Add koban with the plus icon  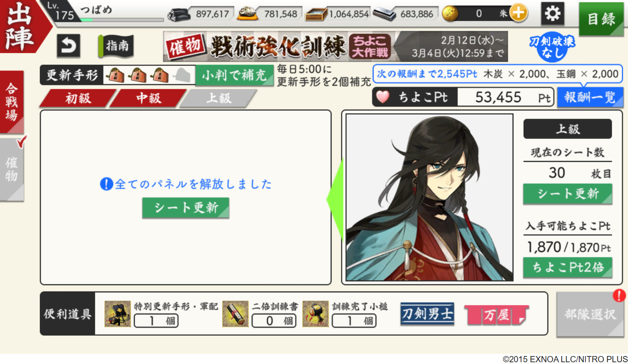click(518, 14)
